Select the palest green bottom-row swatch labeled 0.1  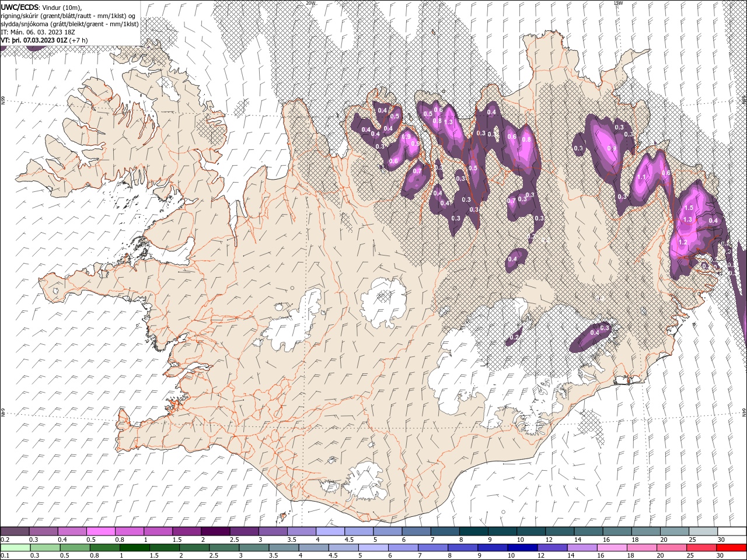coord(15,548)
